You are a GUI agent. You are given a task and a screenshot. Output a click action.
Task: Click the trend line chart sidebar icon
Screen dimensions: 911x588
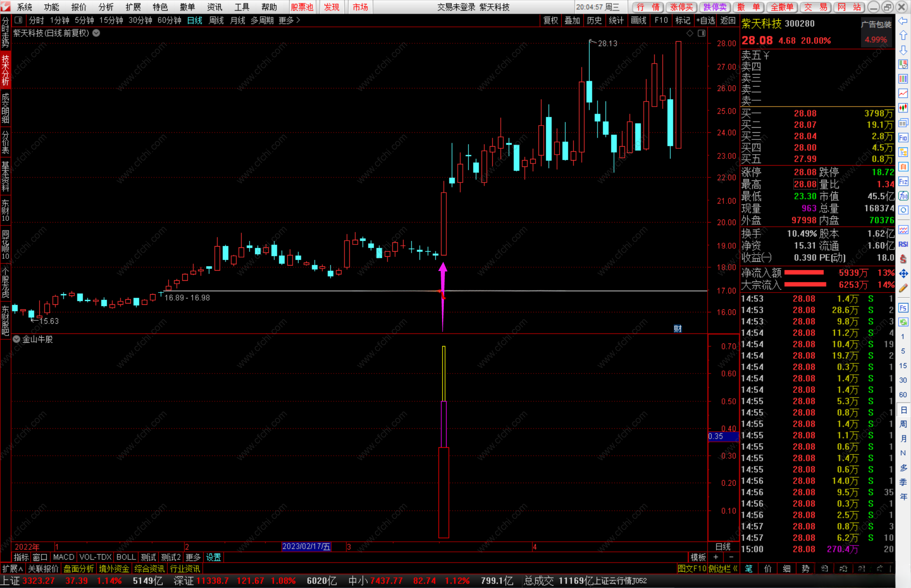pyautogui.click(x=903, y=93)
